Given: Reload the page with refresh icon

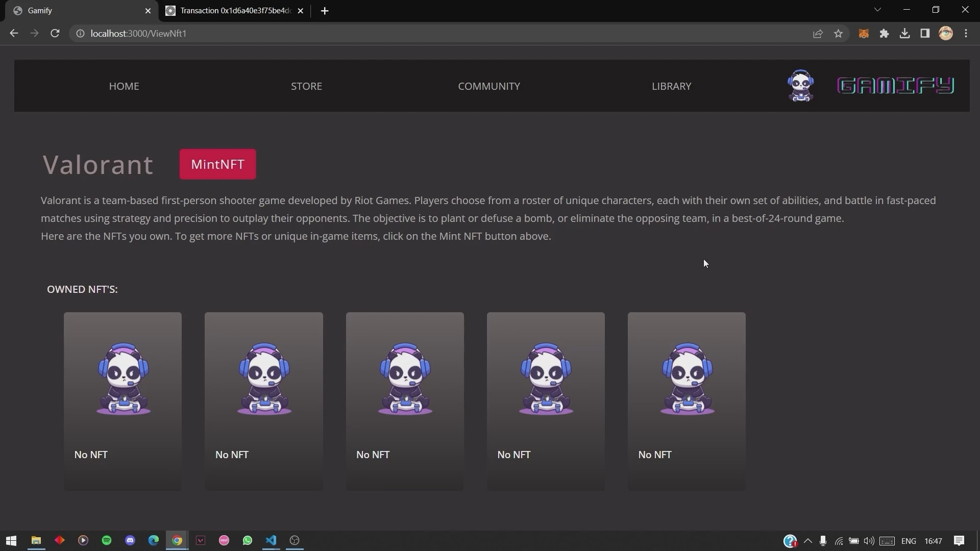Looking at the screenshot, I should (55, 33).
